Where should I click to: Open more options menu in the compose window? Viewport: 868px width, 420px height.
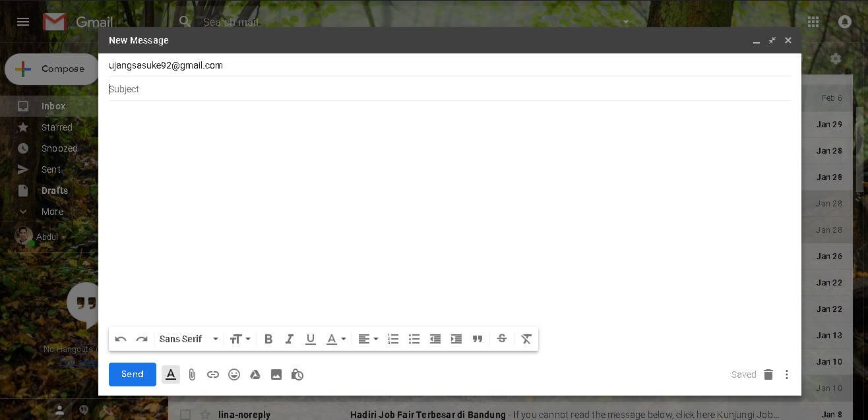[x=787, y=375]
